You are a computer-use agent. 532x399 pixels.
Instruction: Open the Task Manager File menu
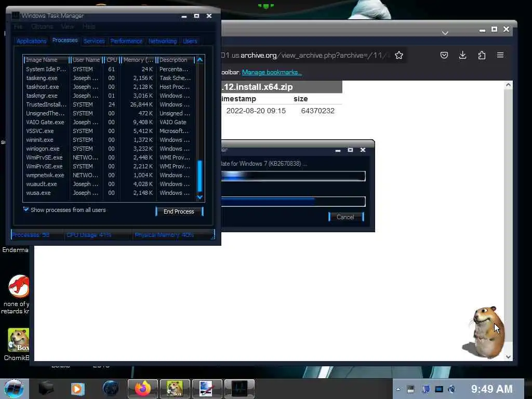[18, 26]
